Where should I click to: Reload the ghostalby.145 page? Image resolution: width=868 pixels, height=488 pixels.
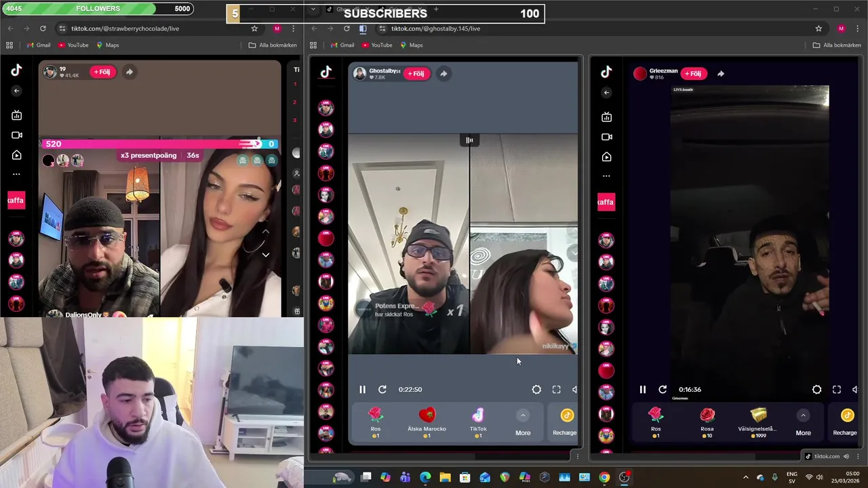point(347,28)
